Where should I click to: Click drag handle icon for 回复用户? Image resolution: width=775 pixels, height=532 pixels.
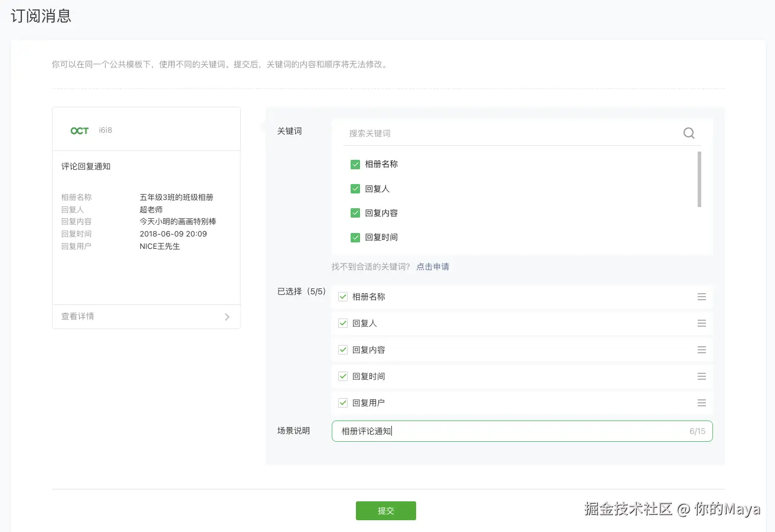702,403
